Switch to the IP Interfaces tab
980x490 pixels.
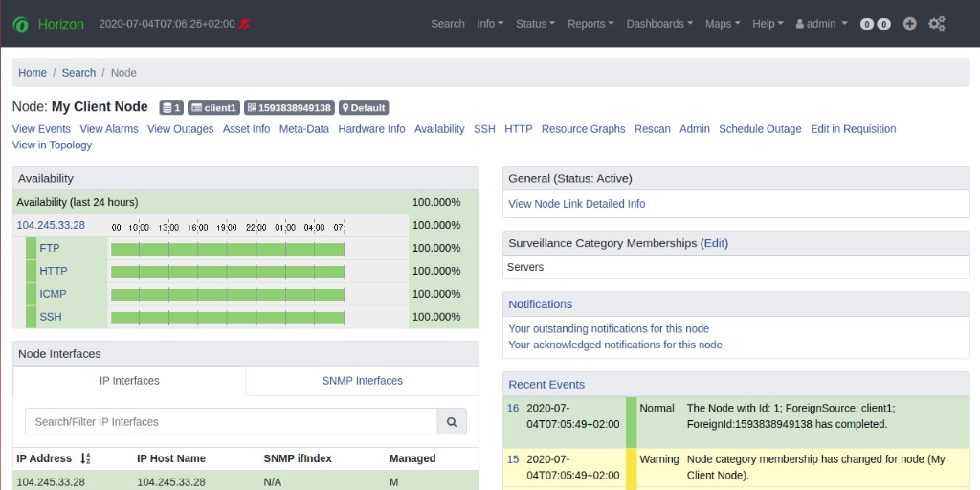(x=129, y=381)
